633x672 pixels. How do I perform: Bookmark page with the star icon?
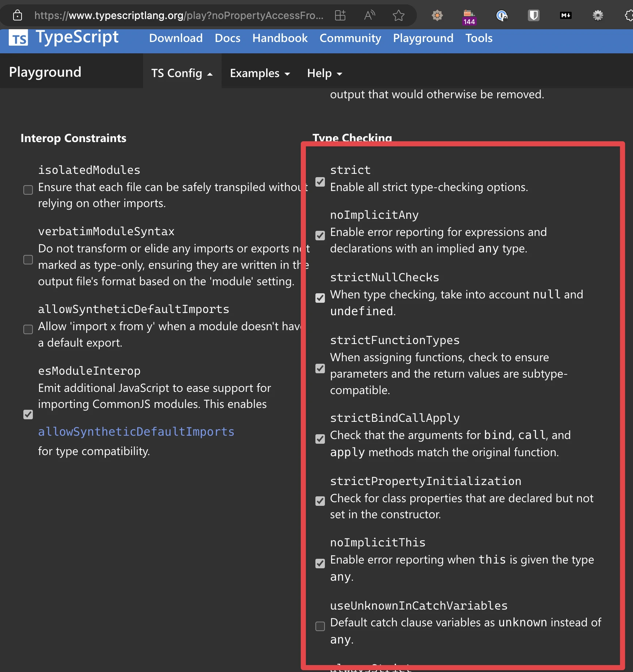tap(398, 15)
